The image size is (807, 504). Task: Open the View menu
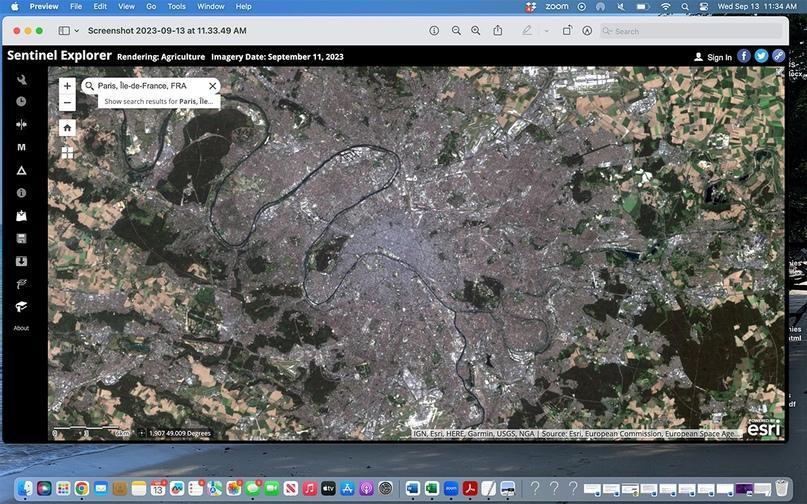click(x=126, y=7)
